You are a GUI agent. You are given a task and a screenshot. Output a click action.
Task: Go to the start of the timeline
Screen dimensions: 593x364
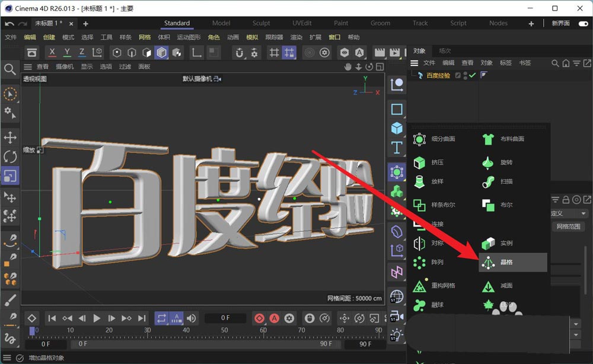52,318
